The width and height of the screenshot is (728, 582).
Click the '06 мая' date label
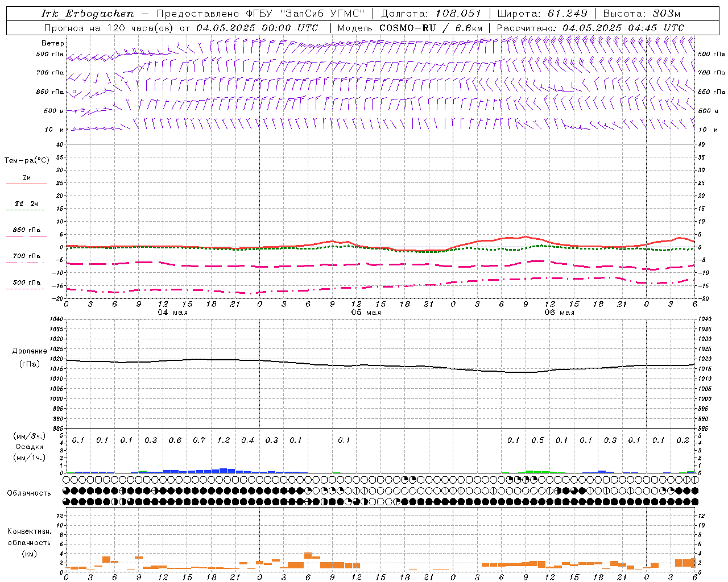[x=559, y=313]
